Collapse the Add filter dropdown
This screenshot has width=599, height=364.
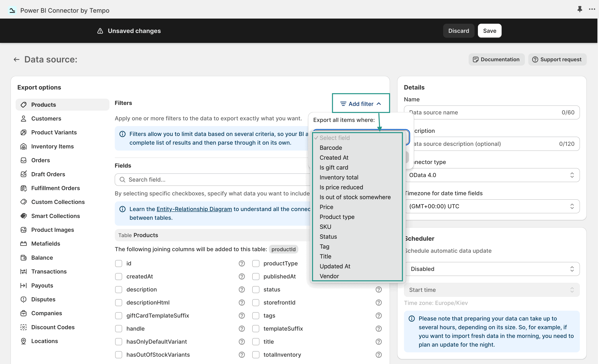[361, 104]
